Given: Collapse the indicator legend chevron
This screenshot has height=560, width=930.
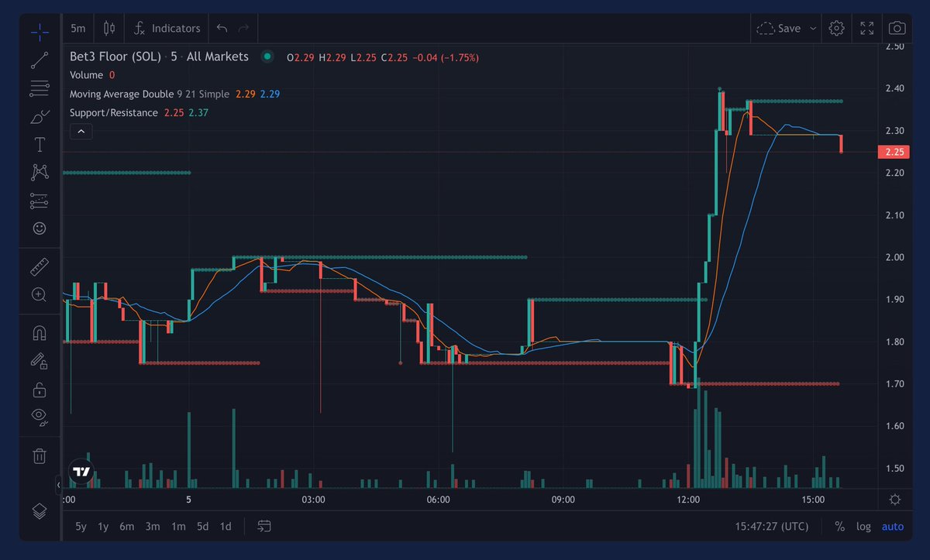Looking at the screenshot, I should click(81, 132).
